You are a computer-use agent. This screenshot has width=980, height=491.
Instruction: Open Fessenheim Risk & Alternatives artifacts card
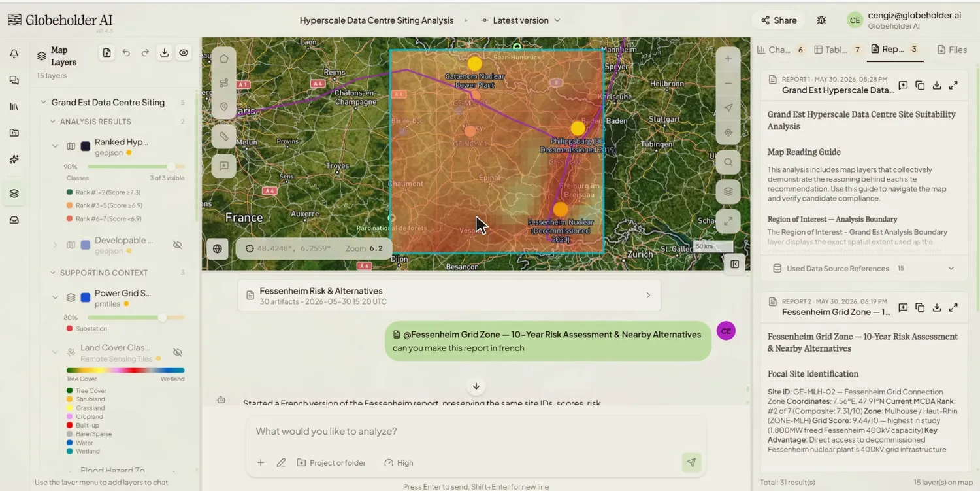tap(449, 296)
